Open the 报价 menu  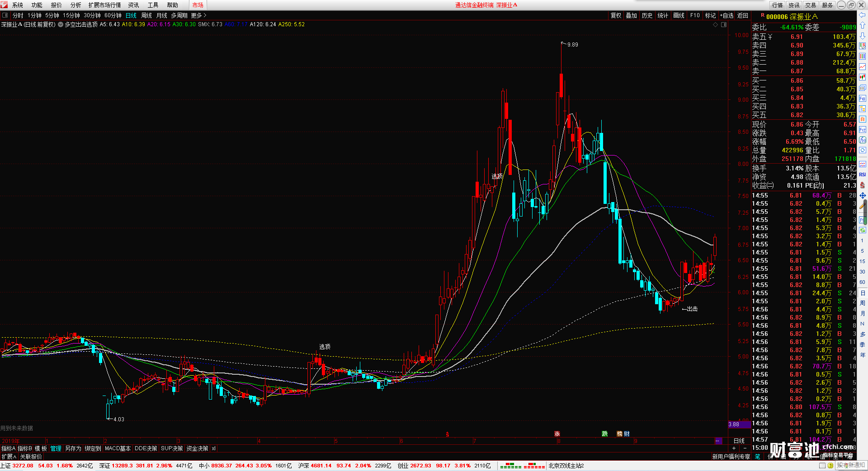tap(57, 5)
